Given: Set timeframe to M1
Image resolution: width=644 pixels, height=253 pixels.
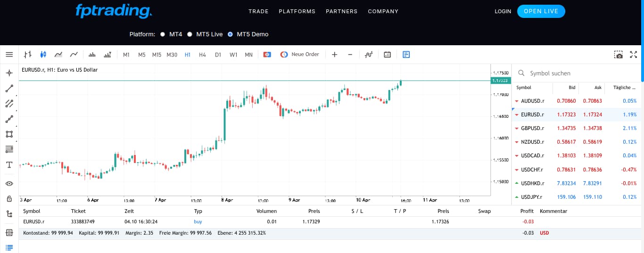Looking at the screenshot, I should tap(126, 55).
